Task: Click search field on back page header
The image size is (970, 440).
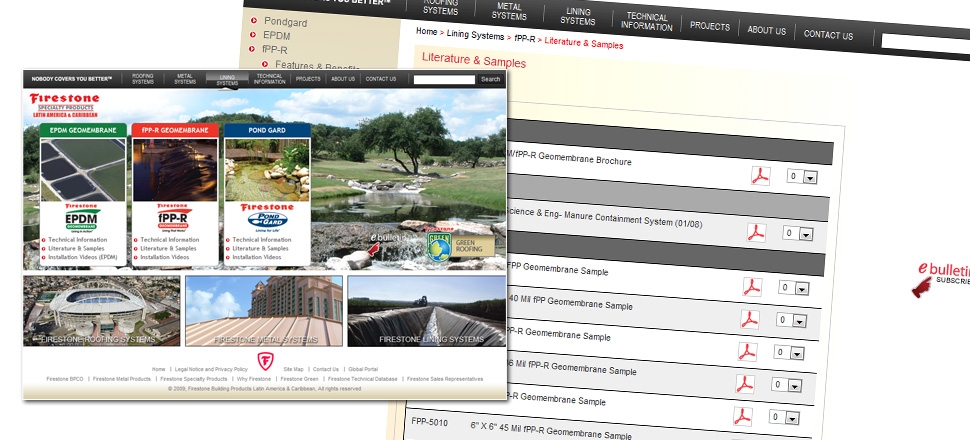Action: [x=926, y=46]
